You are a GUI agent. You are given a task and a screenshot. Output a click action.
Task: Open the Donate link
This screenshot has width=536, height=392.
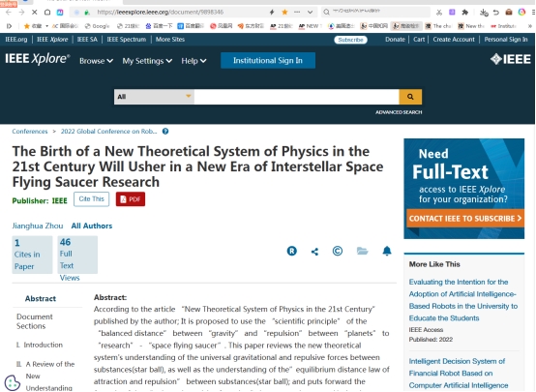pyautogui.click(x=395, y=40)
